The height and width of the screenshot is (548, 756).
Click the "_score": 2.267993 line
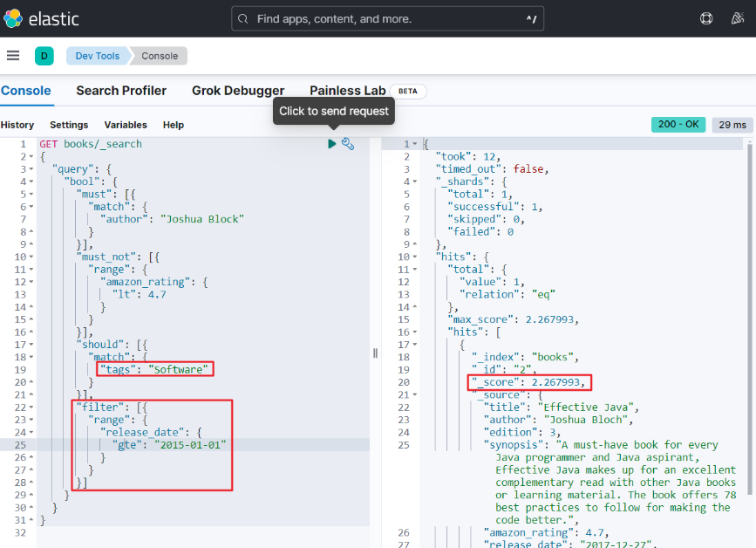tap(528, 382)
